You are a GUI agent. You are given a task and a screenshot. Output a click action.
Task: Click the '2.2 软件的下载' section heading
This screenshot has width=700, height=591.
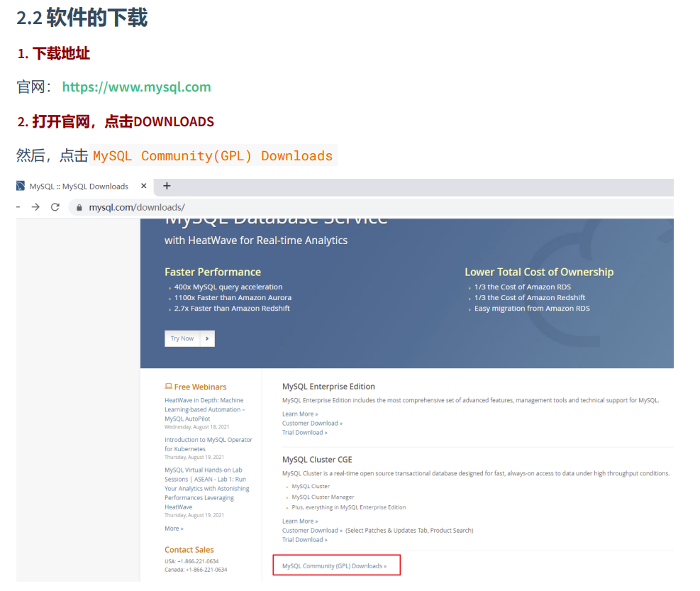(82, 18)
